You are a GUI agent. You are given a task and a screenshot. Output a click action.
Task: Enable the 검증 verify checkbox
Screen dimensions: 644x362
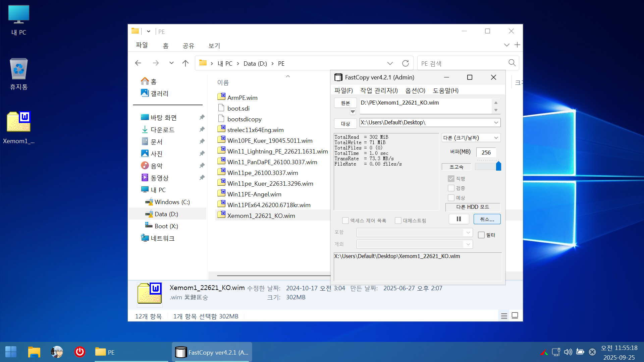pyautogui.click(x=451, y=188)
